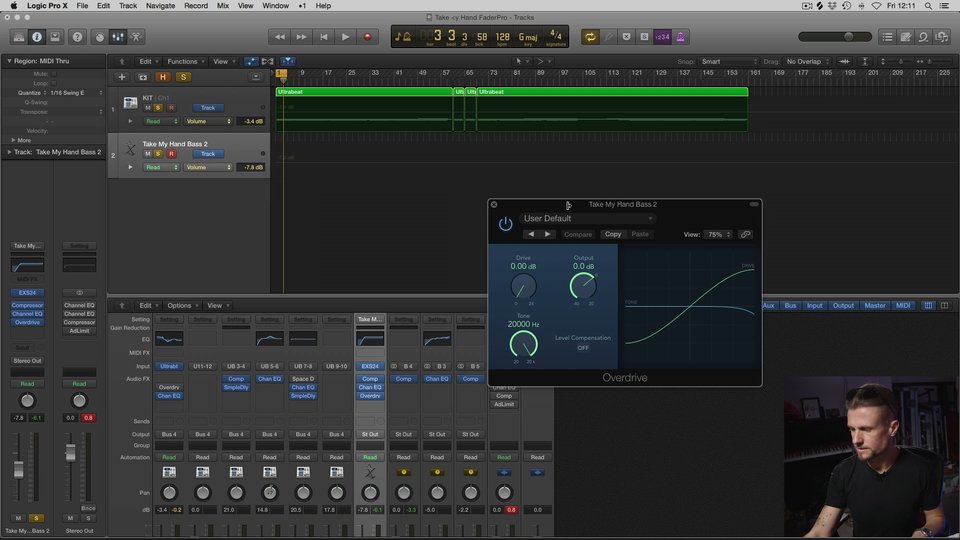Viewport: 960px width, 540px height.
Task: Rewind the transport
Action: tap(280, 37)
